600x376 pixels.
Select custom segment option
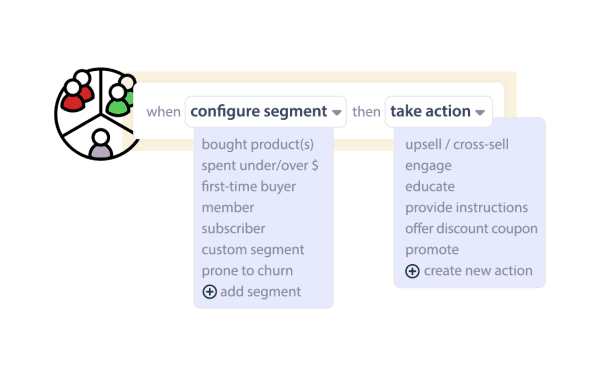click(x=253, y=250)
